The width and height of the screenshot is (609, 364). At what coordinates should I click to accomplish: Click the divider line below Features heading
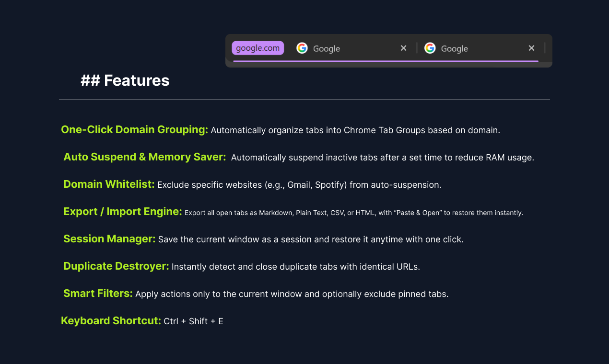[x=304, y=100]
